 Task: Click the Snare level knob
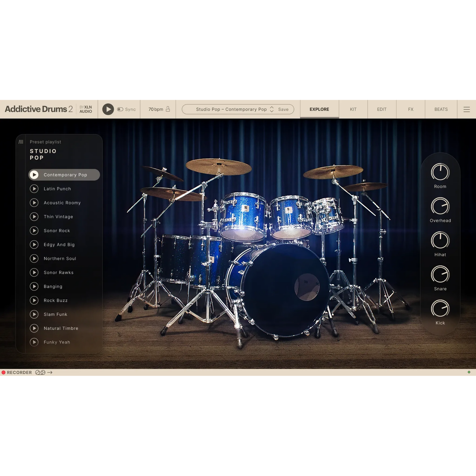coord(440,274)
